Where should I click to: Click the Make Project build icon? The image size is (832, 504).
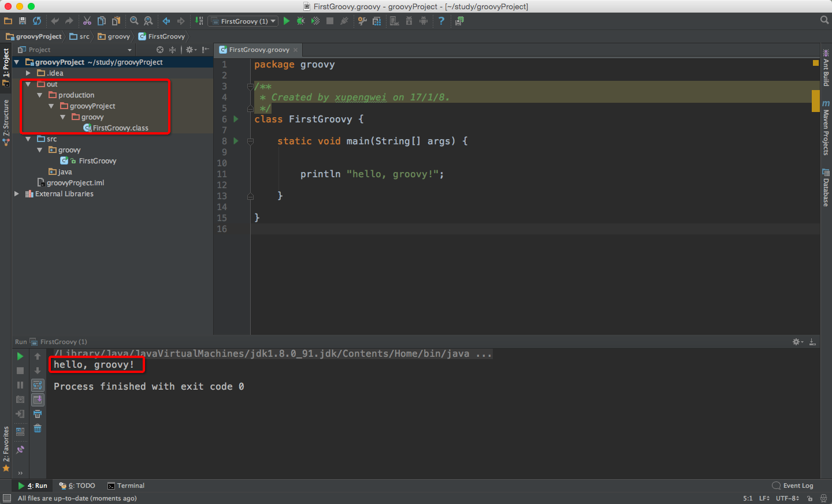pyautogui.click(x=199, y=21)
